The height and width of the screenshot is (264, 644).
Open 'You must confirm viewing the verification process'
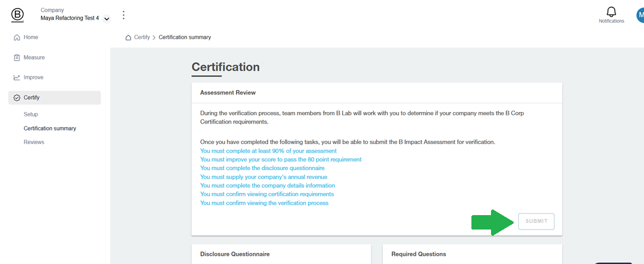(x=264, y=203)
